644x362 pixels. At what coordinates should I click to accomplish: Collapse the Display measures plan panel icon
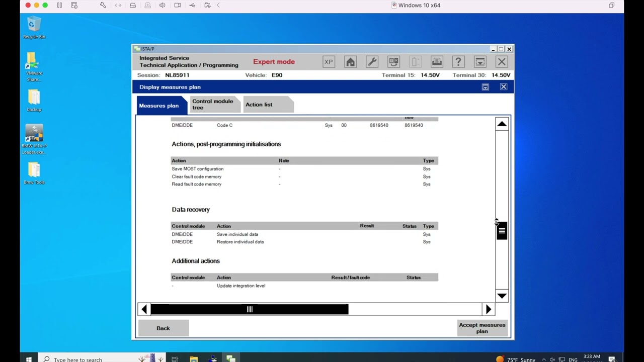click(x=485, y=87)
